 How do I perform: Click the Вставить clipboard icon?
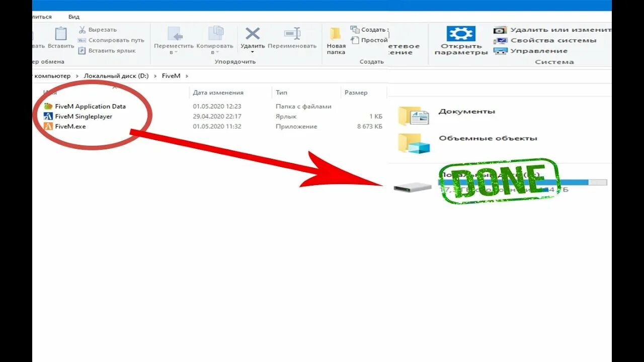(x=61, y=34)
